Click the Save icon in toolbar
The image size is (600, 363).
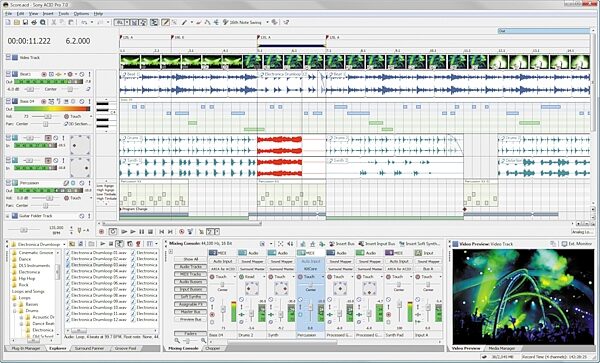25,23
